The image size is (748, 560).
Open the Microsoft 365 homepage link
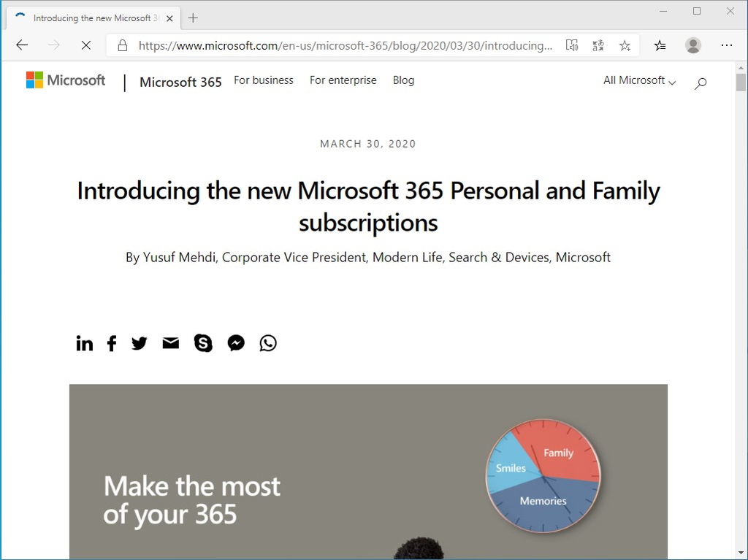[x=180, y=83]
